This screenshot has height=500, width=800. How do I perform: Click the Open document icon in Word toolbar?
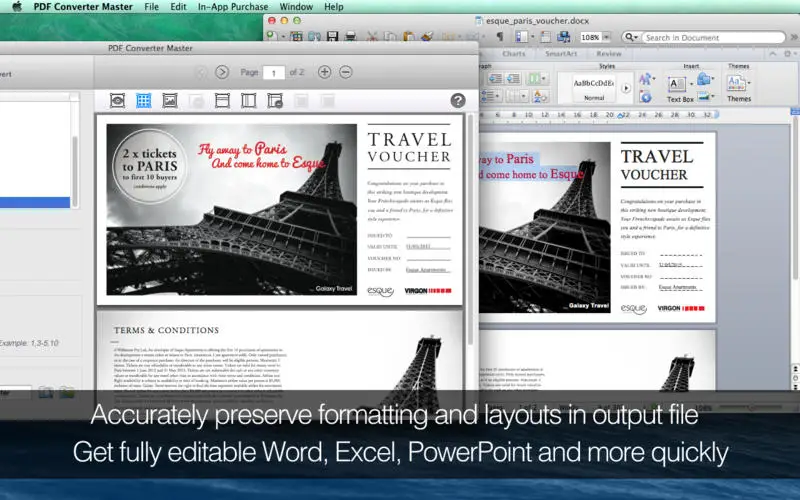click(314, 36)
